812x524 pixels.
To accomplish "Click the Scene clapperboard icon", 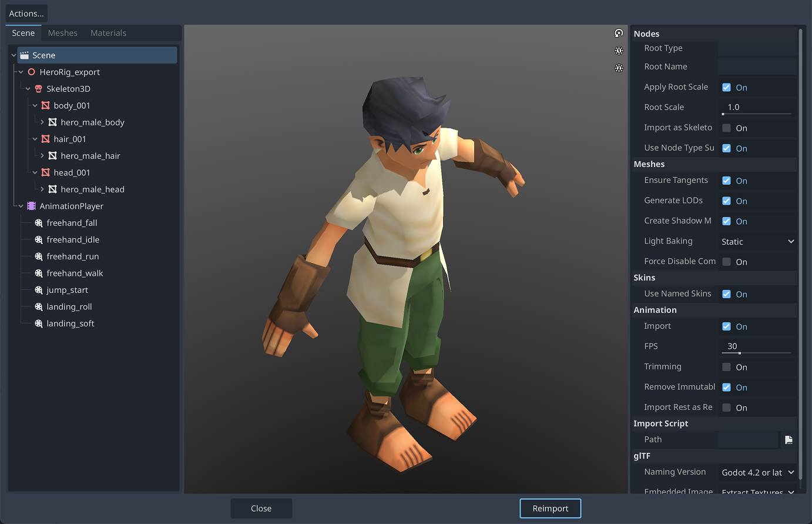I will pos(24,55).
